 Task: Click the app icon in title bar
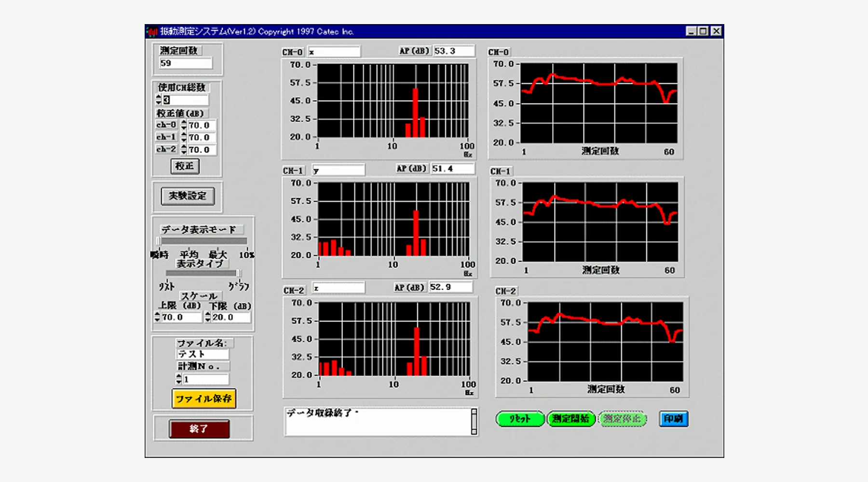point(152,32)
